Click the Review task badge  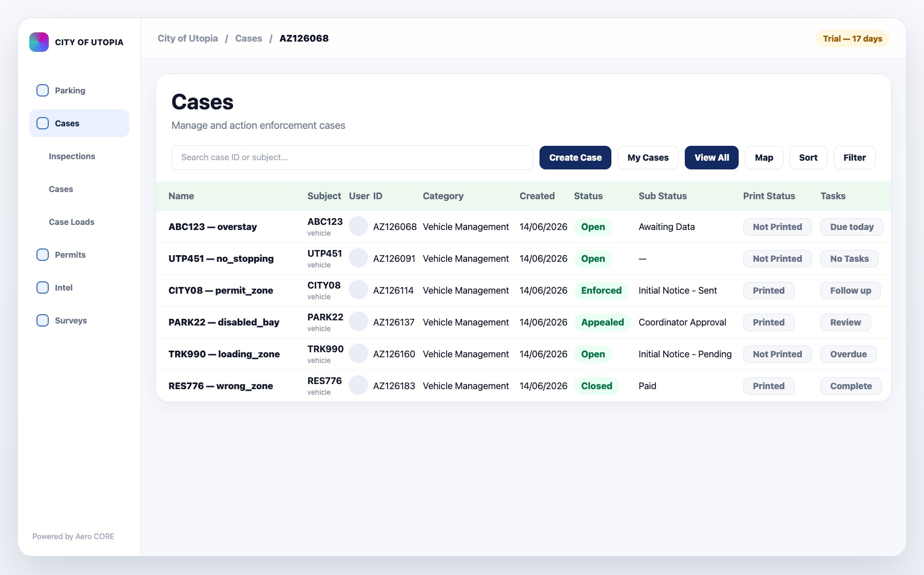tap(845, 322)
